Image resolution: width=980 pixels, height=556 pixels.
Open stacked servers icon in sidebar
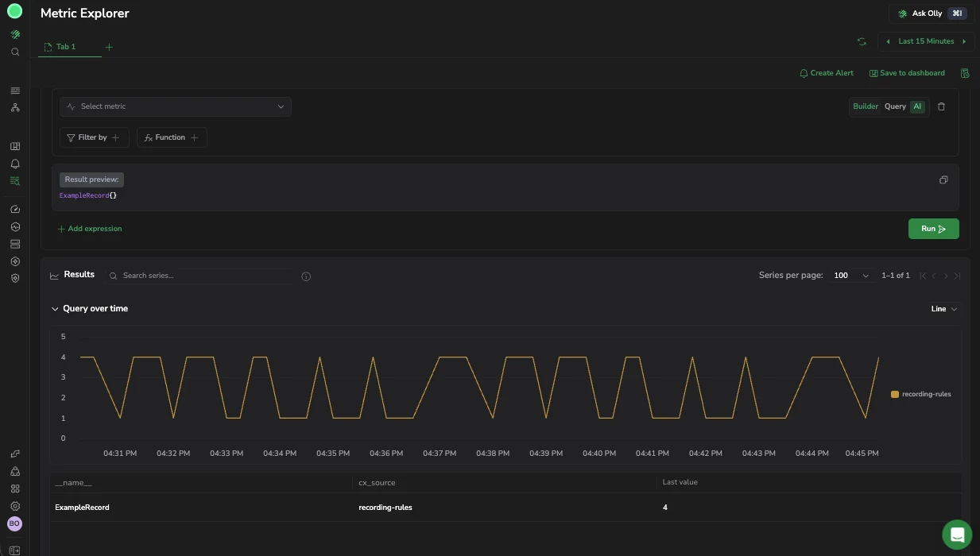tap(14, 244)
